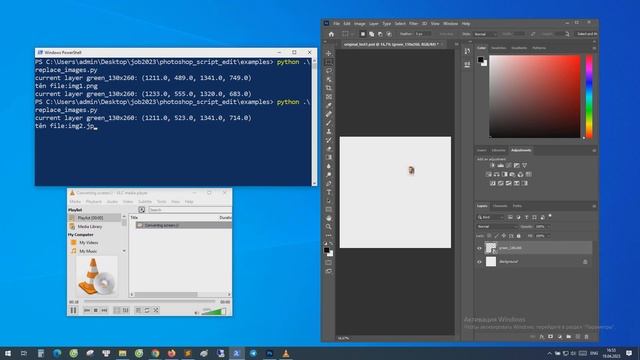The image size is (640, 360).
Task: Select the Clone Stamp tool
Action: (x=329, y=131)
